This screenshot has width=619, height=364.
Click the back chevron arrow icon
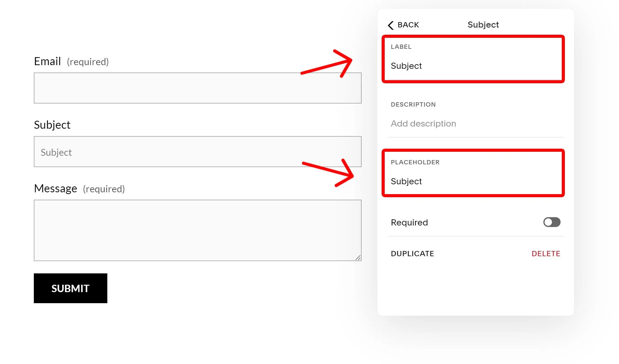[x=391, y=25]
